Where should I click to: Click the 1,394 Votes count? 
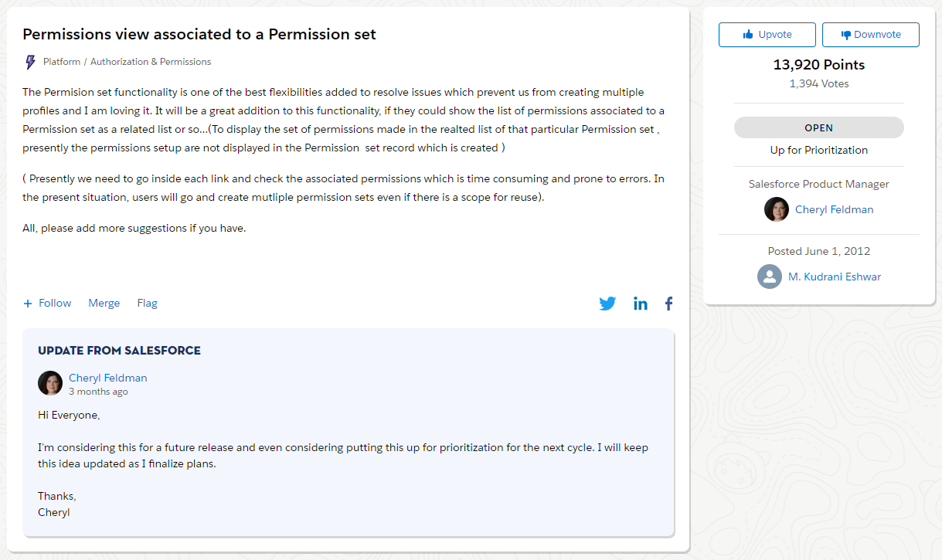tap(818, 83)
